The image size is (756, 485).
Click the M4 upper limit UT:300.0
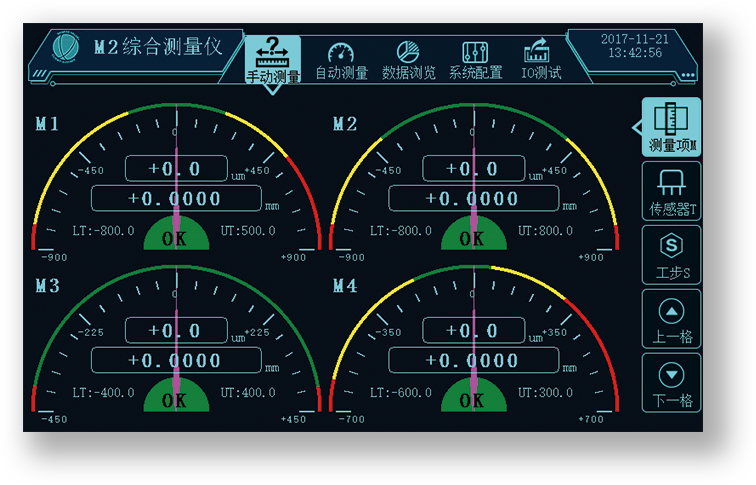(545, 393)
